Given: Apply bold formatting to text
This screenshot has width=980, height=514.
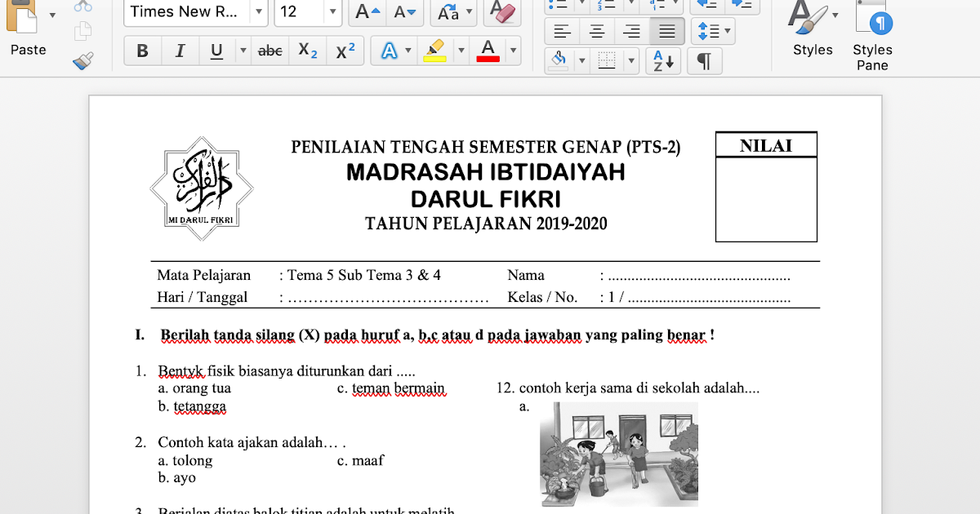Looking at the screenshot, I should [x=143, y=50].
